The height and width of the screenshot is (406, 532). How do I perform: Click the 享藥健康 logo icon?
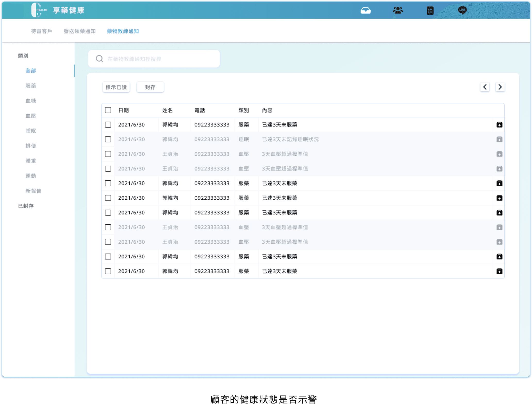coord(39,10)
